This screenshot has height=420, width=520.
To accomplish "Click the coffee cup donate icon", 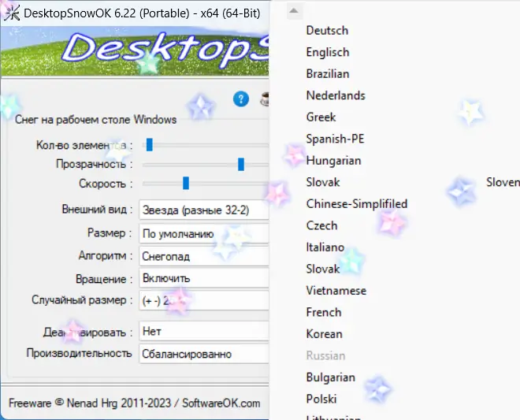I will tap(265, 99).
